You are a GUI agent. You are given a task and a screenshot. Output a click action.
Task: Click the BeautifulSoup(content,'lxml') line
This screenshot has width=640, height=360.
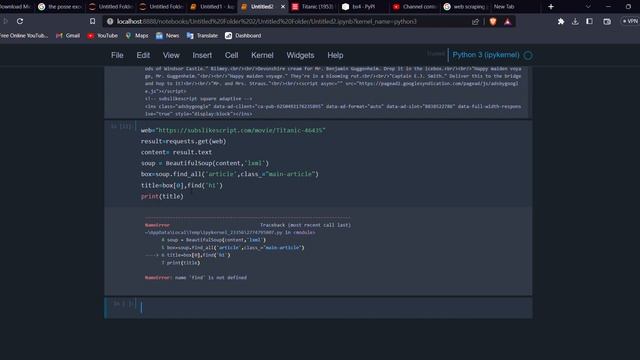(205, 163)
